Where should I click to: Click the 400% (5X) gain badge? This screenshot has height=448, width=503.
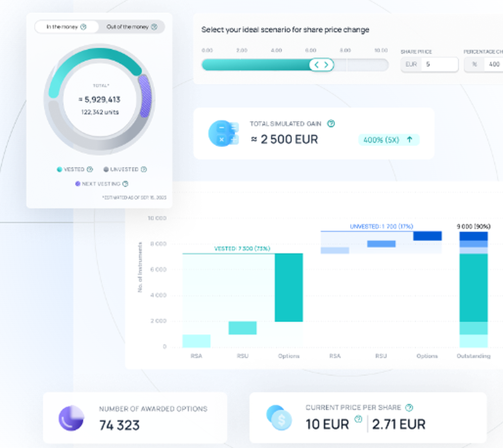click(389, 140)
